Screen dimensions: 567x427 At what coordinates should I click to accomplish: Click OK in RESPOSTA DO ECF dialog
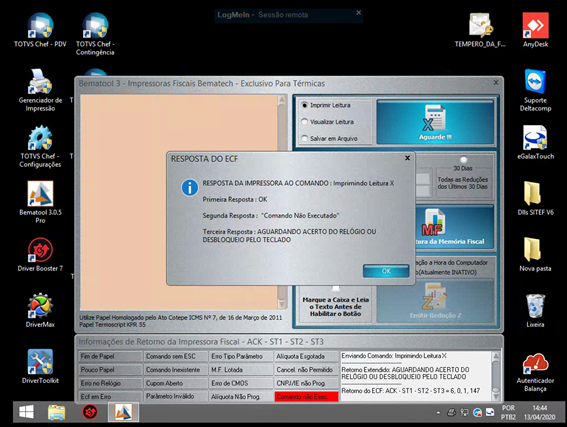tap(386, 271)
